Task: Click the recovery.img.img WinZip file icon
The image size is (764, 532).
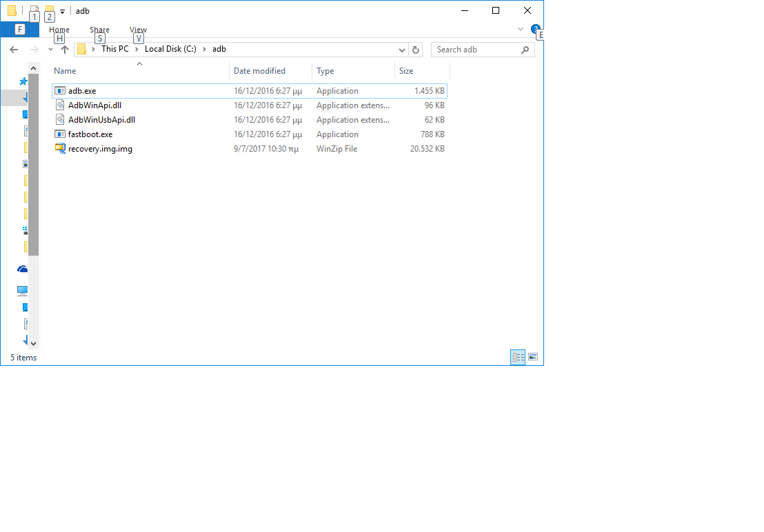Action: point(60,149)
